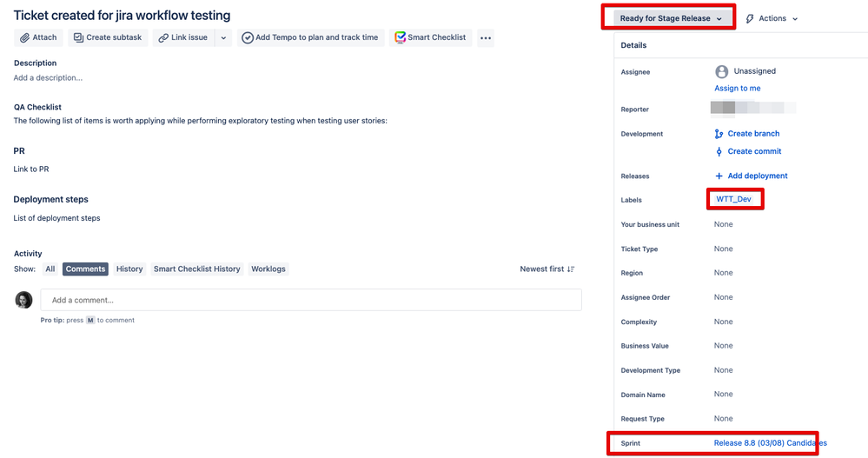Screen dimensions: 868x458
Task: Open the Actions dropdown menu
Action: pyautogui.click(x=772, y=18)
